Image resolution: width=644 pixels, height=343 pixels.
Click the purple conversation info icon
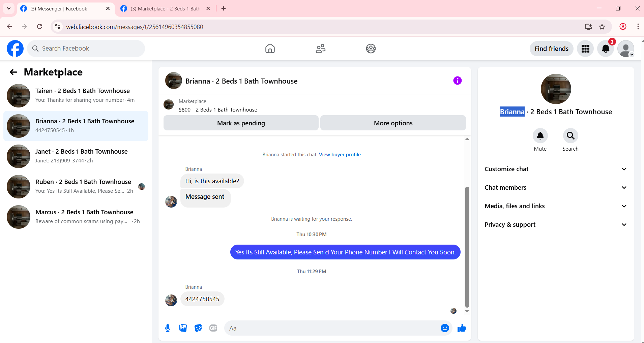tap(457, 81)
